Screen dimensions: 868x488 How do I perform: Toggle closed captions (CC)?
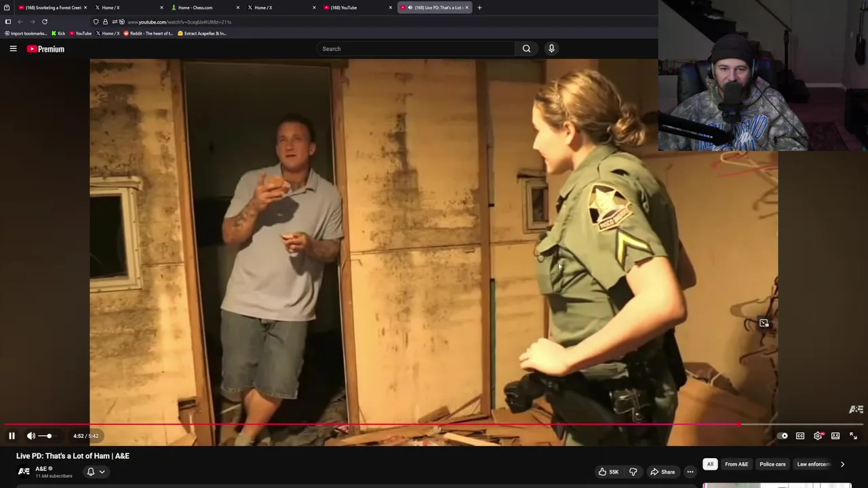point(800,436)
